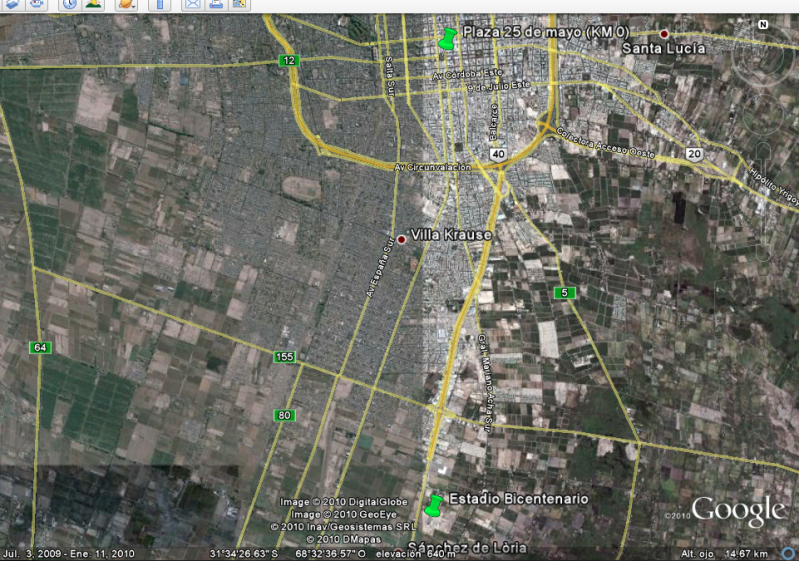799x561 pixels.
Task: Click the Add Image Overlay toolbar icon
Action: tap(9, 4)
